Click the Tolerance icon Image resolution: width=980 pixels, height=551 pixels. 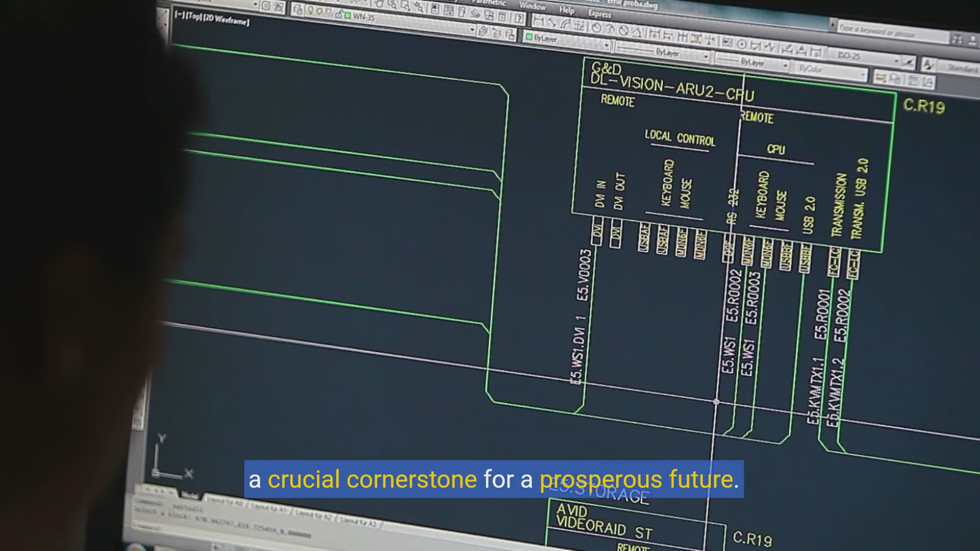727,42
